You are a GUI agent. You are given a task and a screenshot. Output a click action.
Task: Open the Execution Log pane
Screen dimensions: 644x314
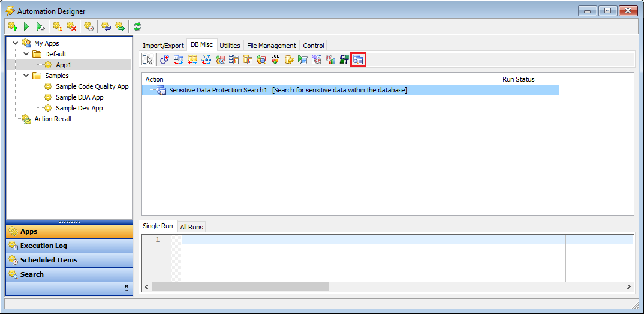pos(70,246)
